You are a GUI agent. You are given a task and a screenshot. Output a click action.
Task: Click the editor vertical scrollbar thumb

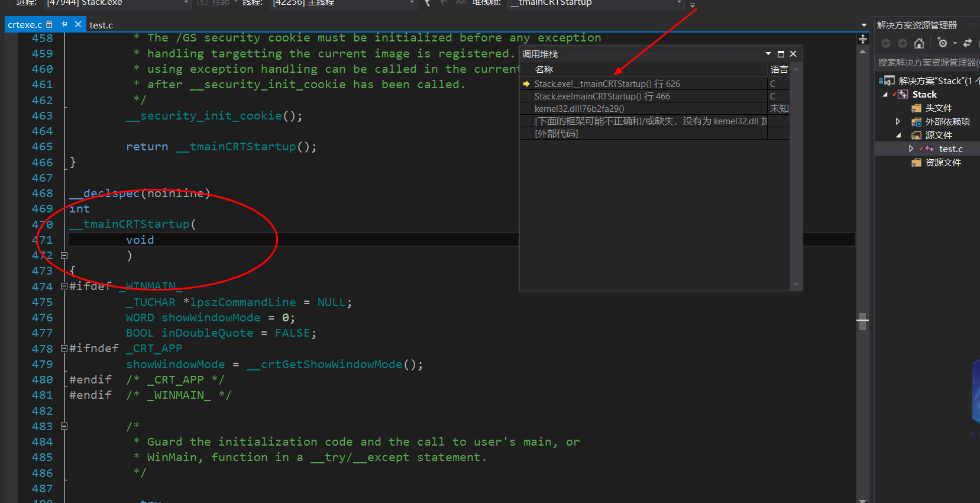[x=863, y=321]
